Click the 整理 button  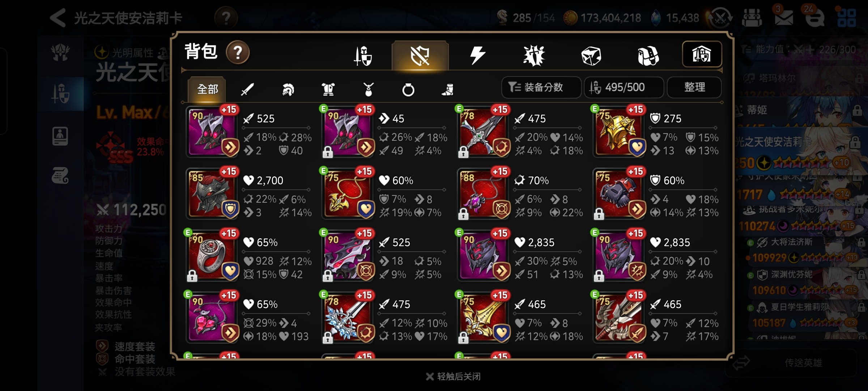click(x=694, y=87)
